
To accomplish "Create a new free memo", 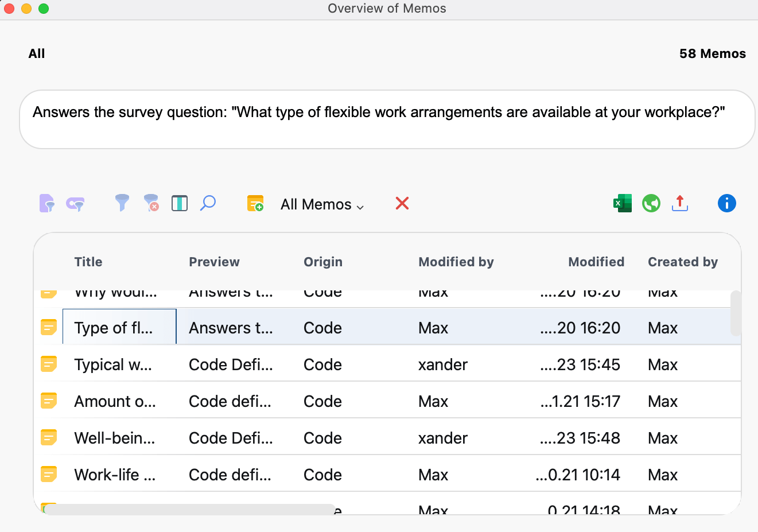I will 255,204.
